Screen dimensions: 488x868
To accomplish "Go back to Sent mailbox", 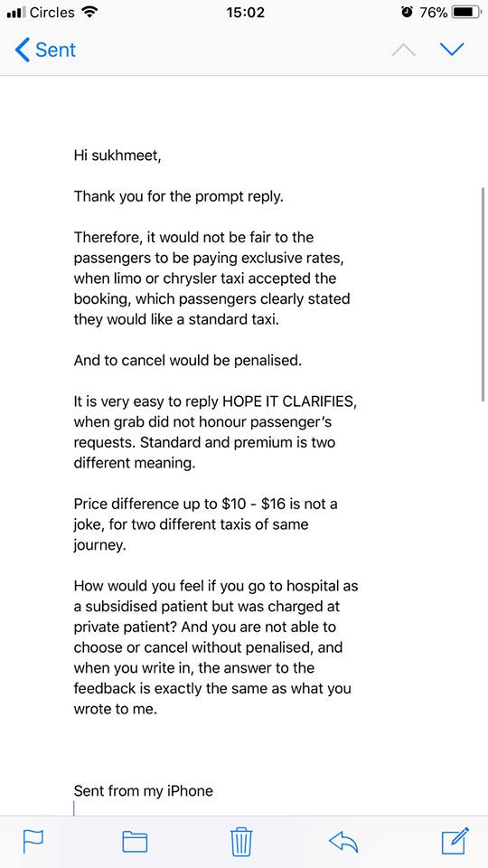I will point(45,50).
